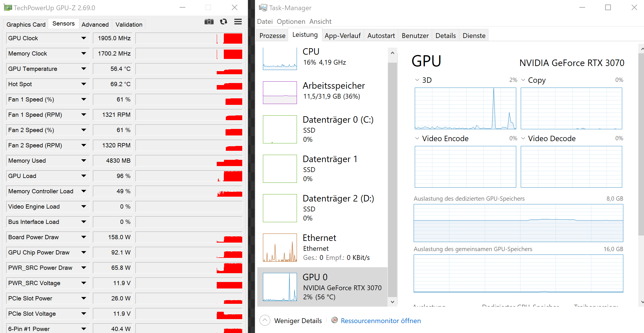Open the Memory Clock sensor dropdown
The height and width of the screenshot is (333, 644).
click(x=84, y=53)
